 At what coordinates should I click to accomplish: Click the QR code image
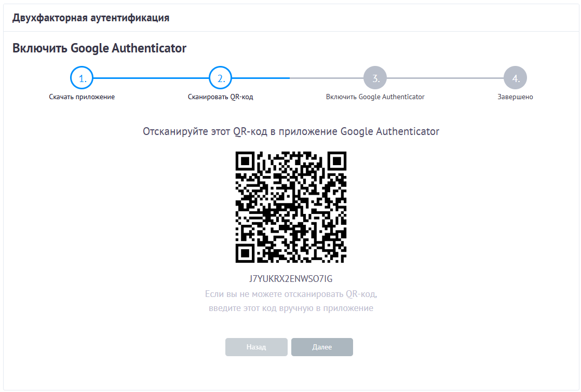tap(291, 207)
